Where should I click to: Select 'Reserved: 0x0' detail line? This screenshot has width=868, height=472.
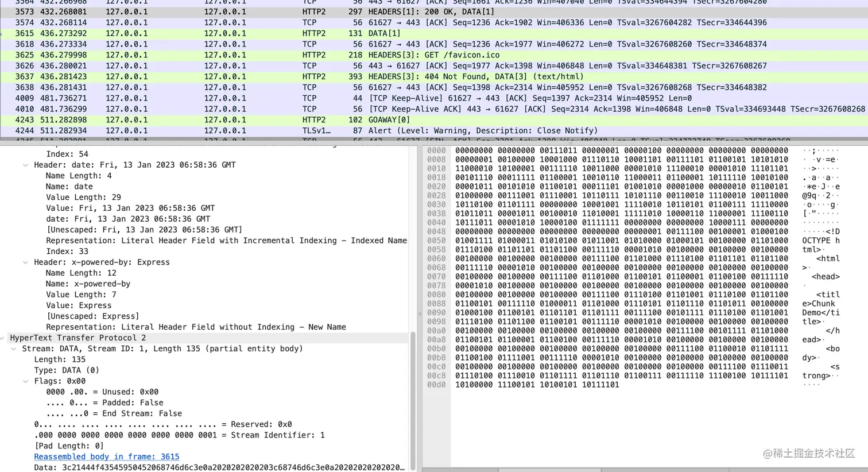tap(163, 425)
